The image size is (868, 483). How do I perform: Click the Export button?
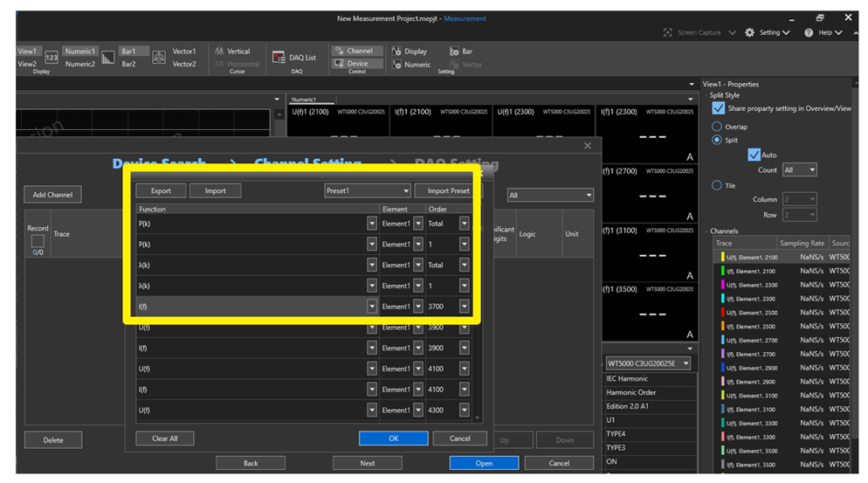pos(161,190)
